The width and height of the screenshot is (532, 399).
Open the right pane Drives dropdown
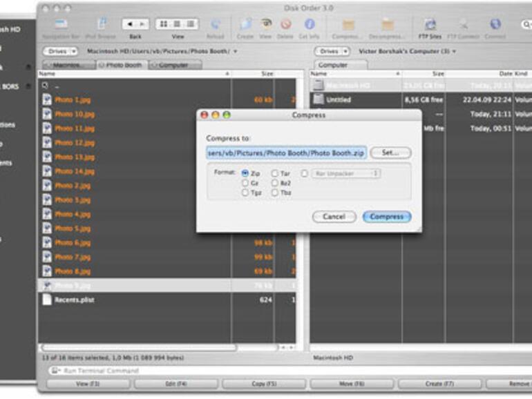332,51
